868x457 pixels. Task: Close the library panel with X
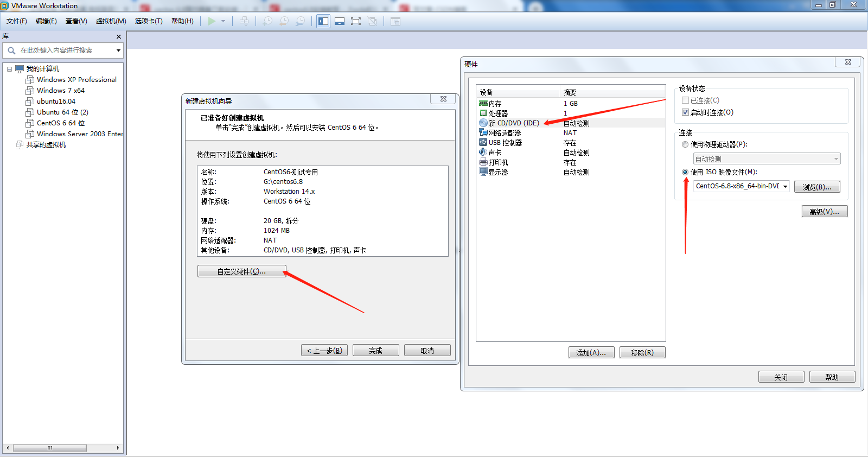119,36
